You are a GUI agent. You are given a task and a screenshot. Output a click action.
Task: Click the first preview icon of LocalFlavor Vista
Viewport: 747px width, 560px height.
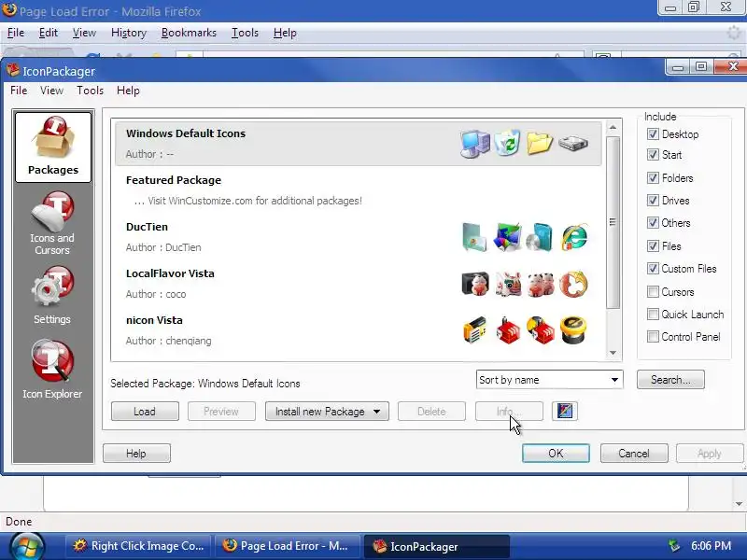click(475, 284)
